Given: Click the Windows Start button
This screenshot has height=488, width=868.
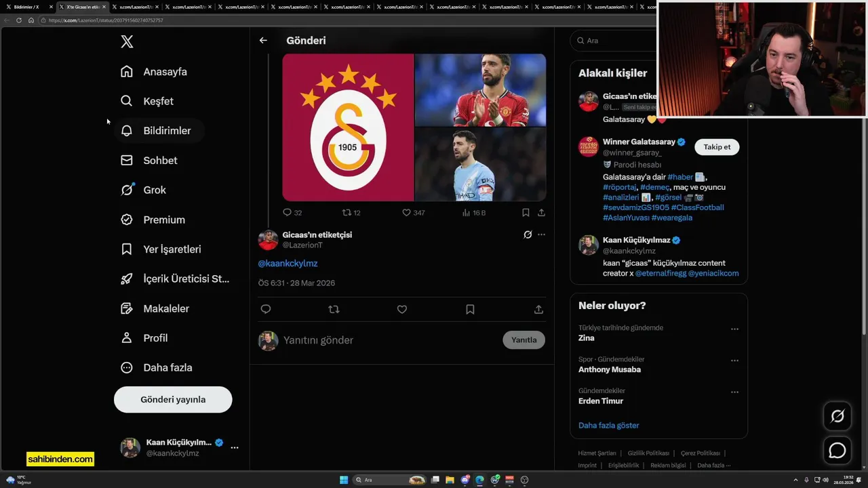Looking at the screenshot, I should pyautogui.click(x=344, y=480).
